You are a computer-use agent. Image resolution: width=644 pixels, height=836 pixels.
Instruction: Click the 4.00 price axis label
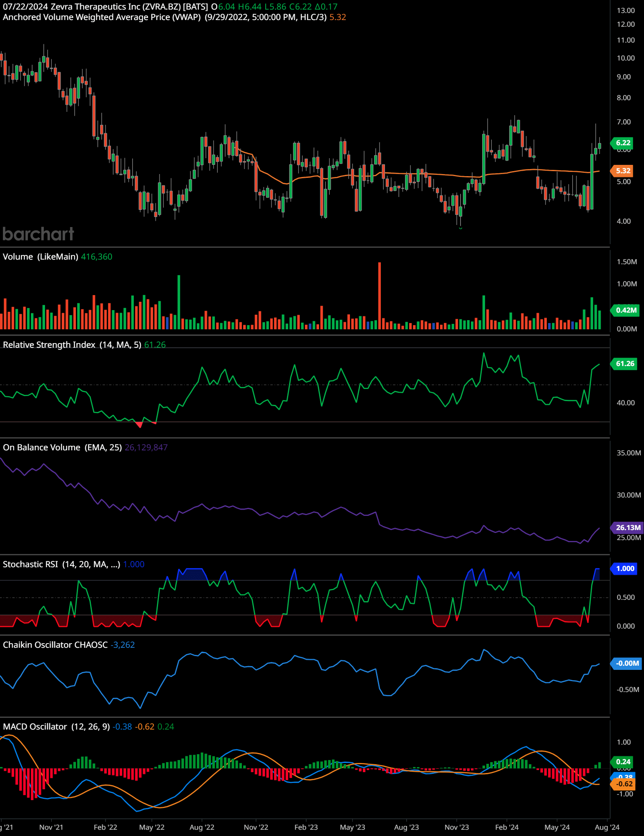coord(624,221)
